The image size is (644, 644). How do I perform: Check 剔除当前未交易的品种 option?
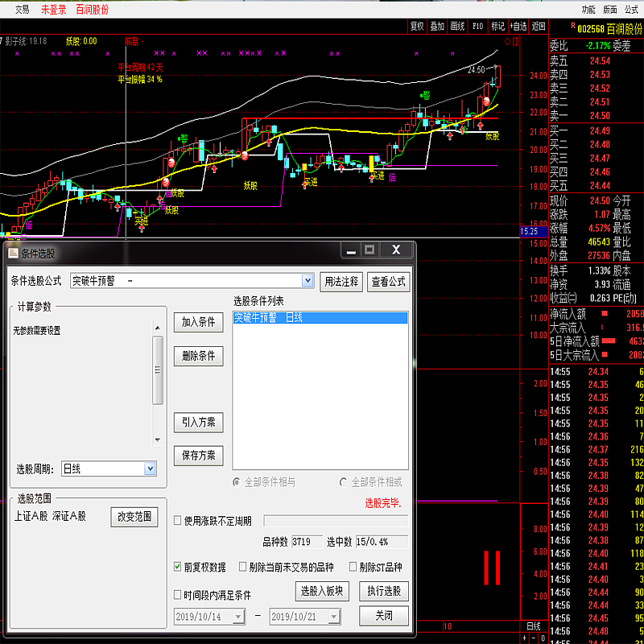242,567
